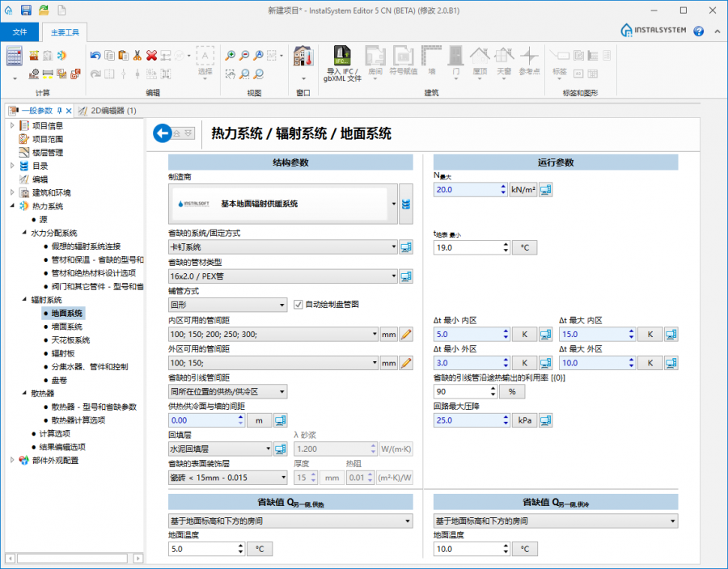Switch to the 2D编辑器 (1) tab
The height and width of the screenshot is (569, 728).
click(112, 111)
